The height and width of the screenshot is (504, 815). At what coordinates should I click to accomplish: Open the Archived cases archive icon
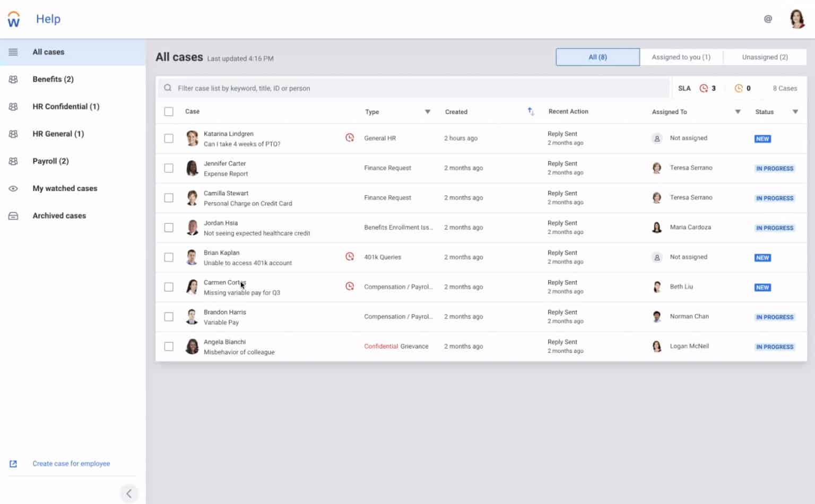point(13,215)
